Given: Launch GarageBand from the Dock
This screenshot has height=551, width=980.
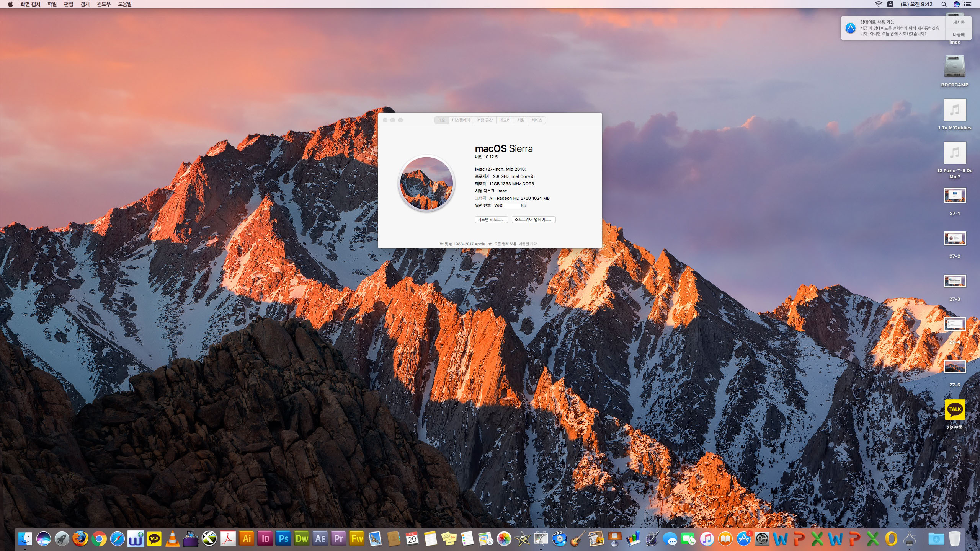Looking at the screenshot, I should point(577,539).
